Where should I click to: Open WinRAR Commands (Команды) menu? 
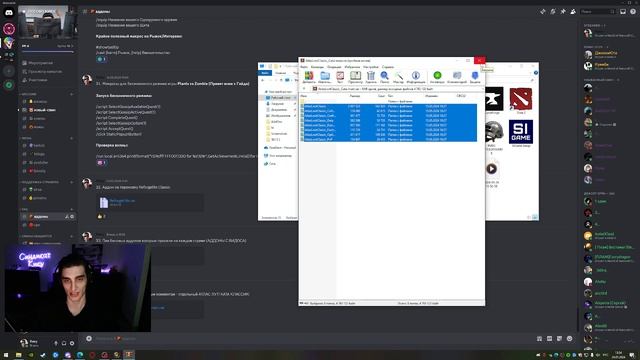(317, 67)
